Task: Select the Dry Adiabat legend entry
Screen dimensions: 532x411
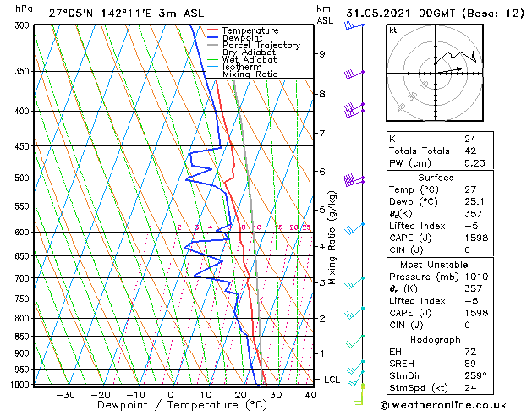Action: pos(249,52)
